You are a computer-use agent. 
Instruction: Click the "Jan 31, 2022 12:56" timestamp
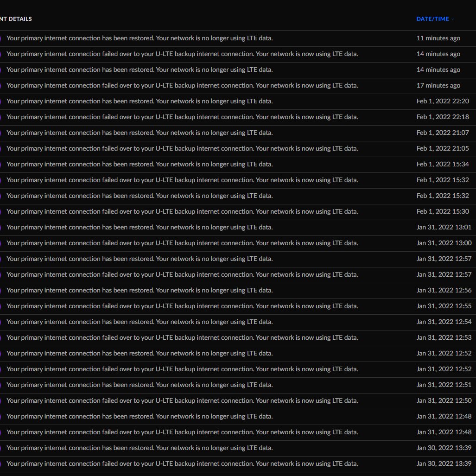[444, 291]
